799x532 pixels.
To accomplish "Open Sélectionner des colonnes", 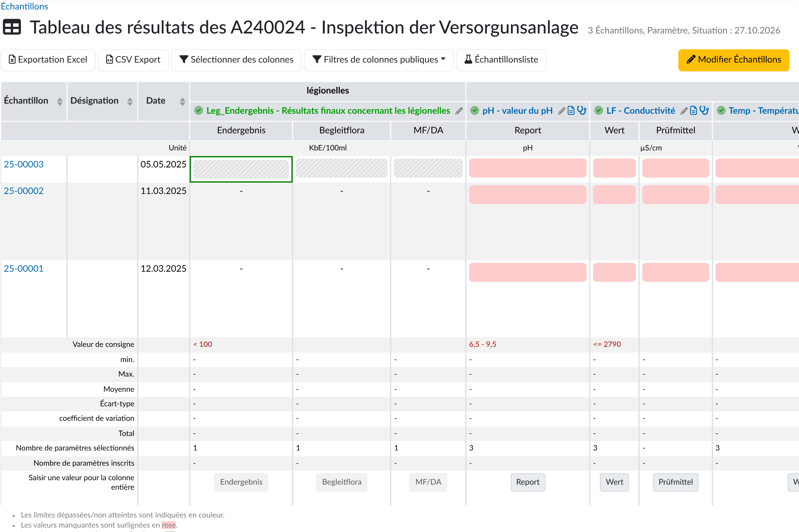I will [236, 60].
